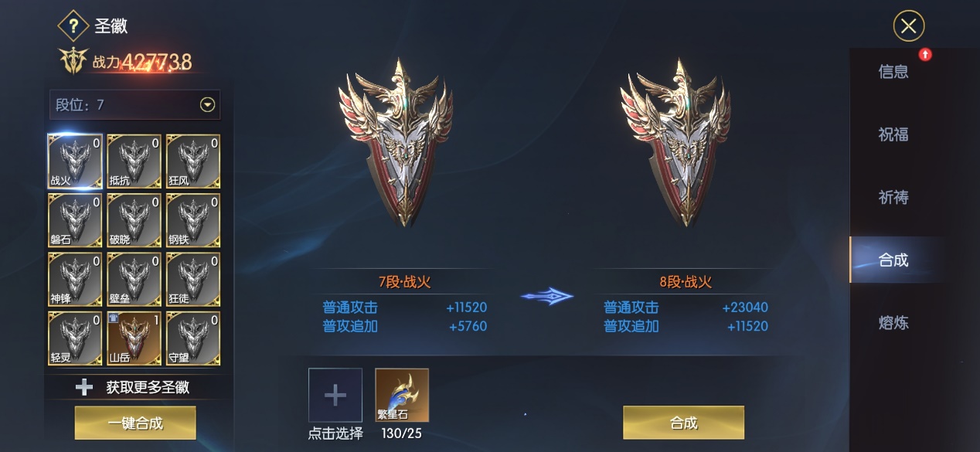
Task: Choose the 神锋 emblem slot
Action: (75, 280)
